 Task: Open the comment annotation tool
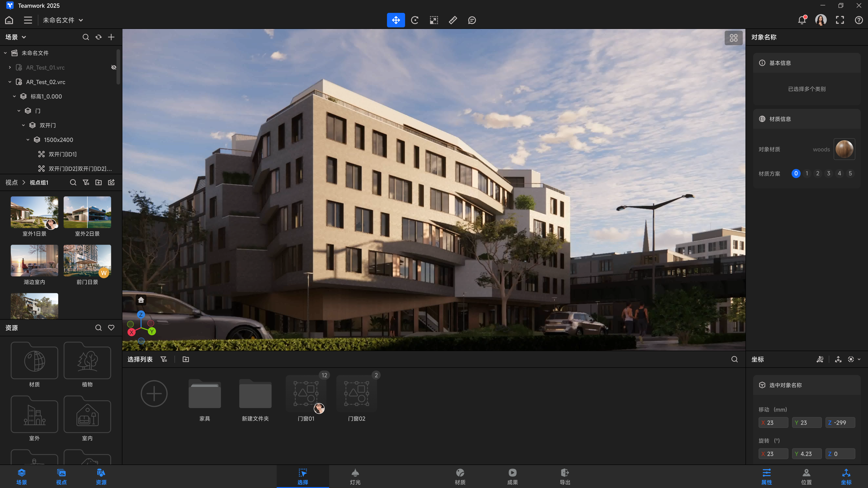point(472,20)
